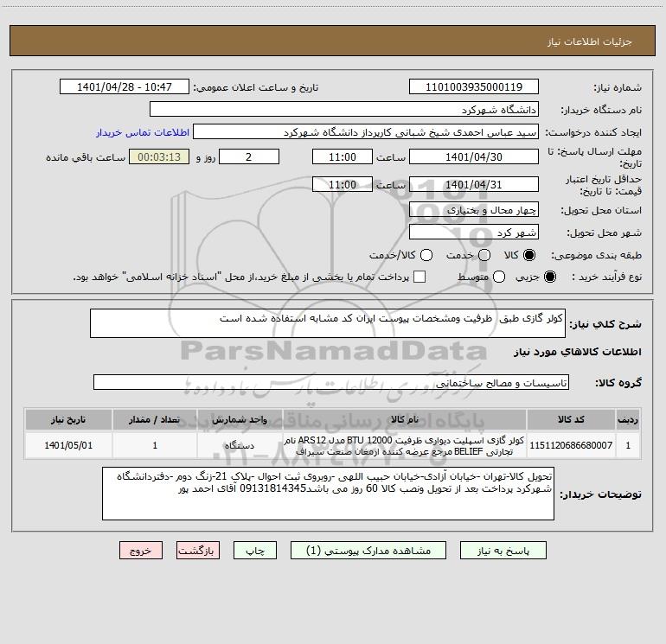
Task: Click the توضیحات خریدار text area
Action: point(328,494)
